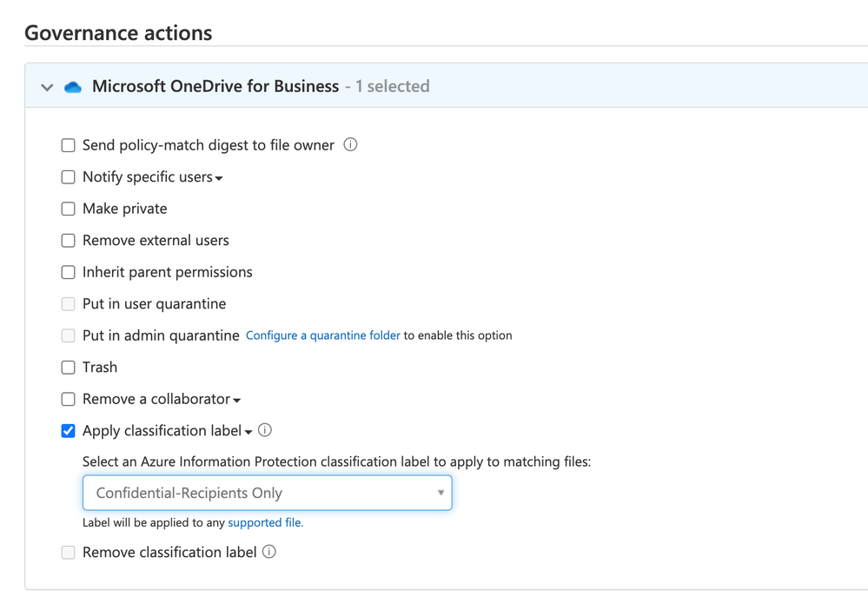Toggle the Apply classification label dropdown arrow
Viewport: 868px width, 591px height.
point(248,432)
